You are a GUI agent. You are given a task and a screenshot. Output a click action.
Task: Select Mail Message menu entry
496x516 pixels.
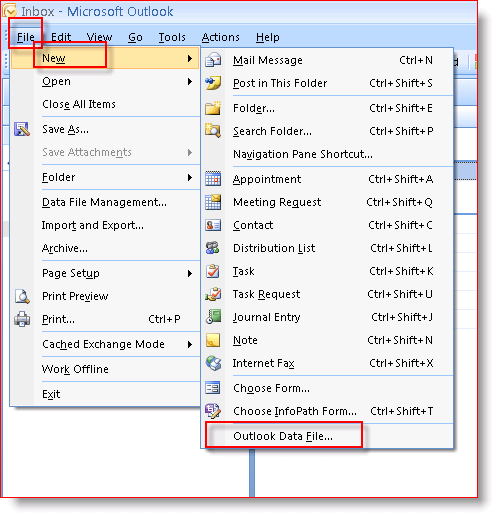327,60
